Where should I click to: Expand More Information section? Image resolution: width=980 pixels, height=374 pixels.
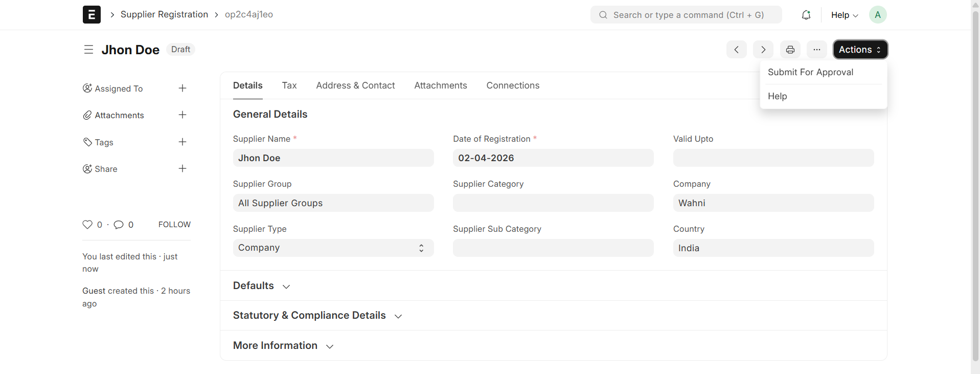coord(283,345)
